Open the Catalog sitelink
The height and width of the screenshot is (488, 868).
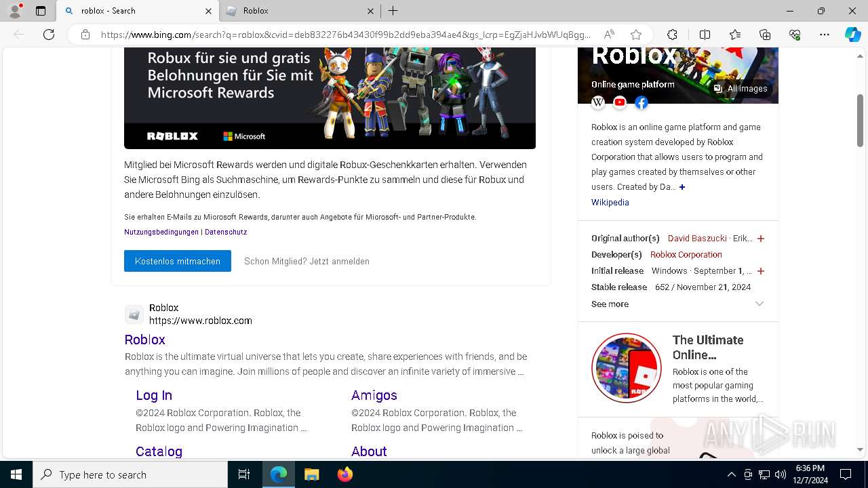coord(159,451)
